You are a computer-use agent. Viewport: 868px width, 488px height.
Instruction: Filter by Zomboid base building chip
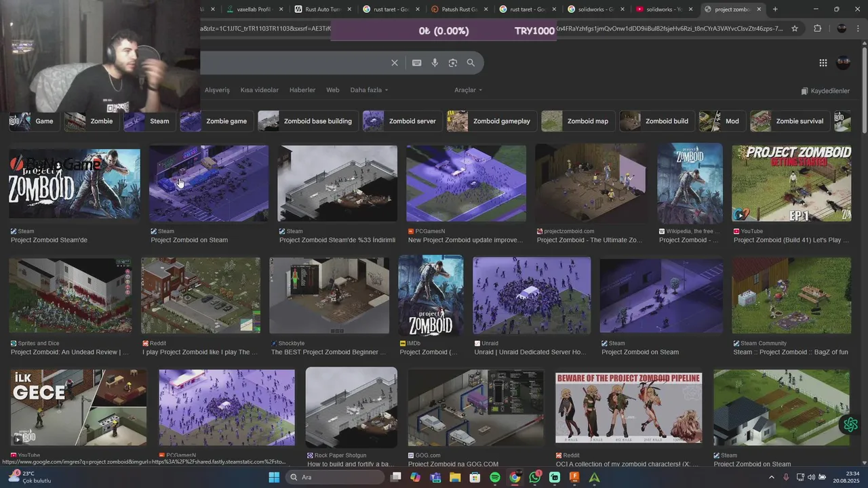point(308,121)
